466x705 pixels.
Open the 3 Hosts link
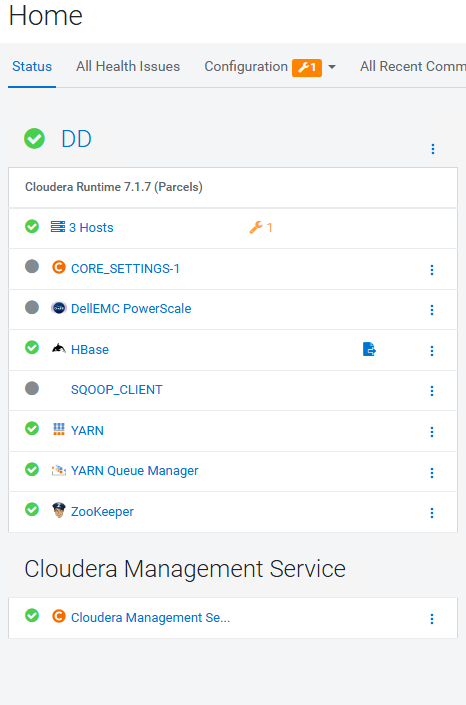pyautogui.click(x=91, y=228)
